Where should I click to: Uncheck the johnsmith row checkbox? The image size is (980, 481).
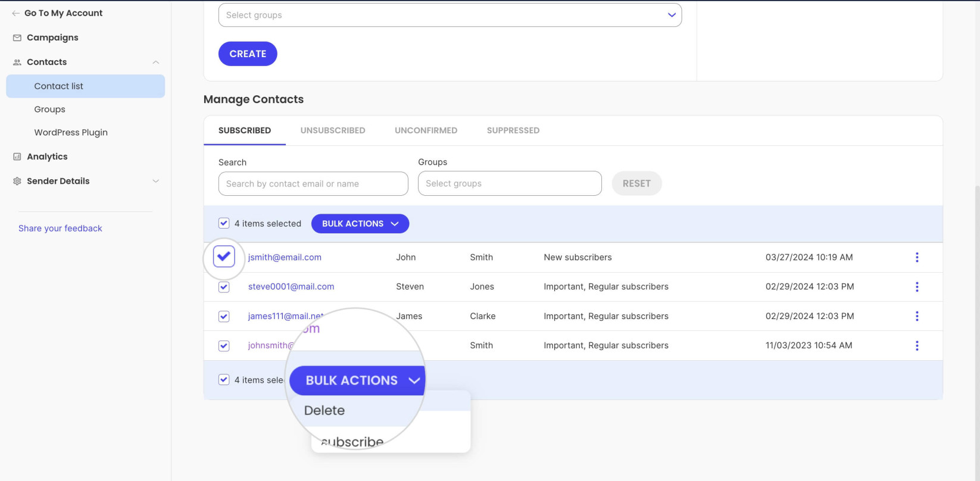[x=224, y=345]
